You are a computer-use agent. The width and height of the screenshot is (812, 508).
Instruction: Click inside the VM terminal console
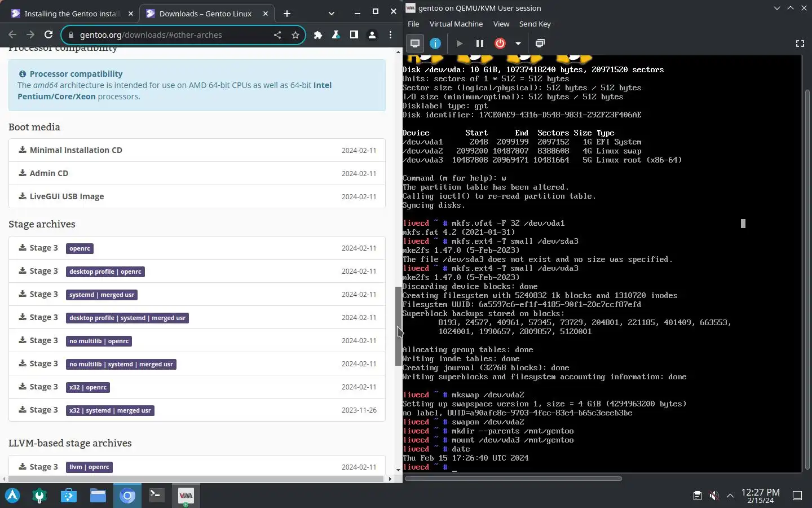point(602,264)
